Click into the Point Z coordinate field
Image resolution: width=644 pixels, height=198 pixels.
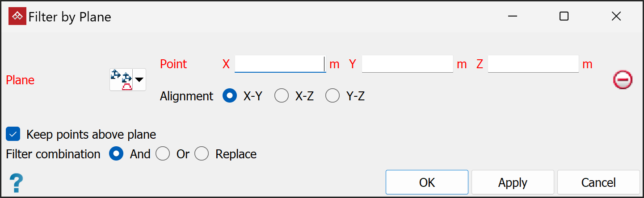click(533, 64)
